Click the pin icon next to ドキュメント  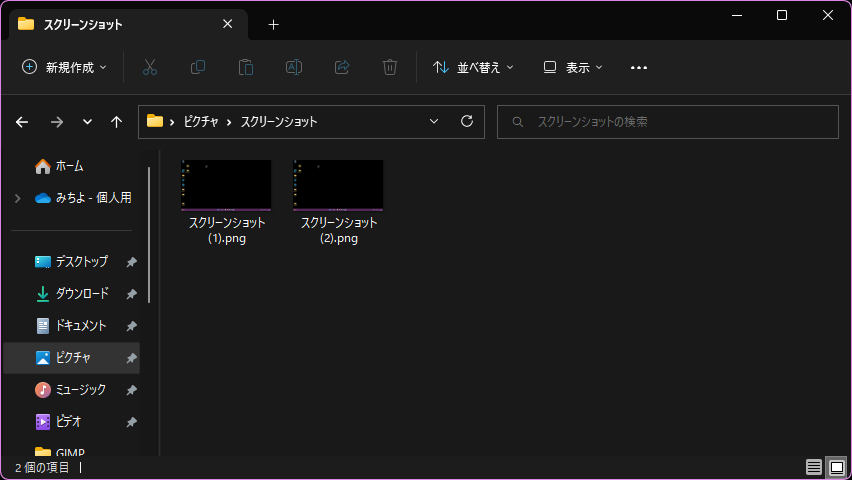(x=131, y=326)
